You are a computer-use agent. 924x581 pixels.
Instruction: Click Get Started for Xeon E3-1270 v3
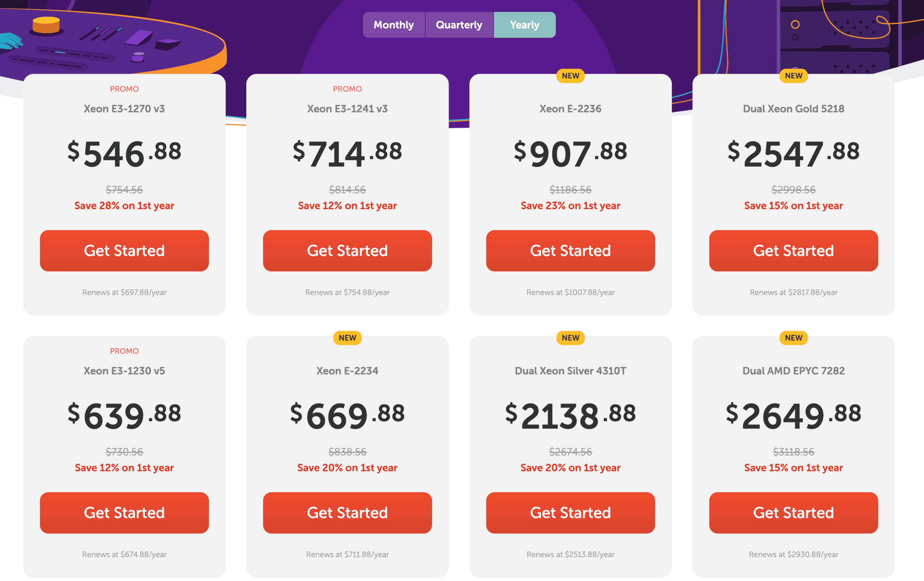[124, 251]
